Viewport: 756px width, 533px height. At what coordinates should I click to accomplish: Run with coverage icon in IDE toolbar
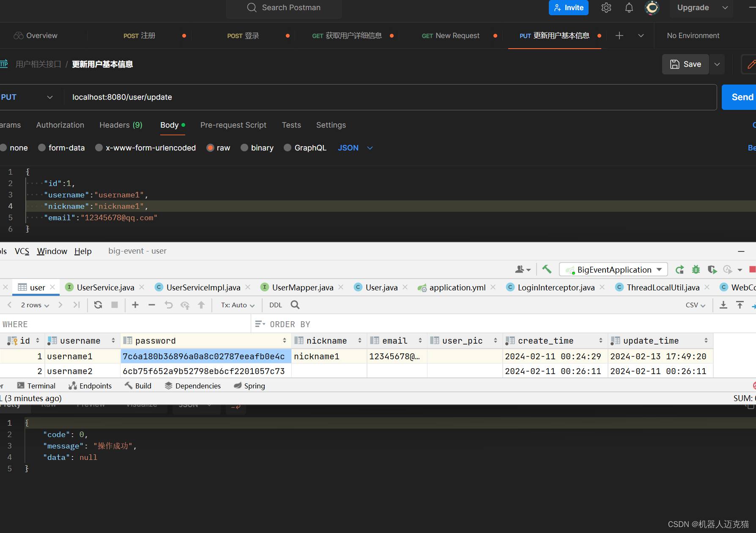(x=712, y=270)
